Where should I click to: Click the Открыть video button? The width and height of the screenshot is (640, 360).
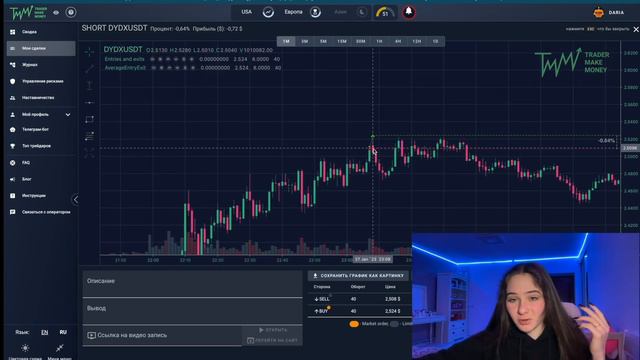pyautogui.click(x=273, y=330)
